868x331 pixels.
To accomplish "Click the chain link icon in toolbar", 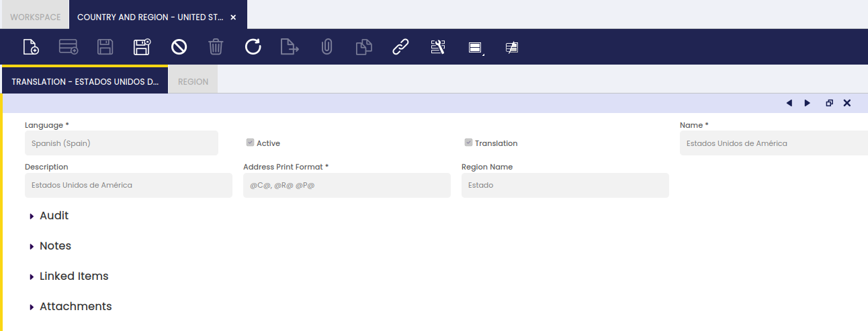I will tap(400, 47).
